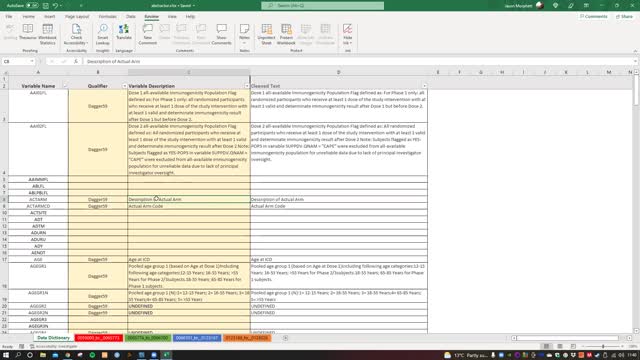Switch to the Insert ribbon tab

point(49,17)
